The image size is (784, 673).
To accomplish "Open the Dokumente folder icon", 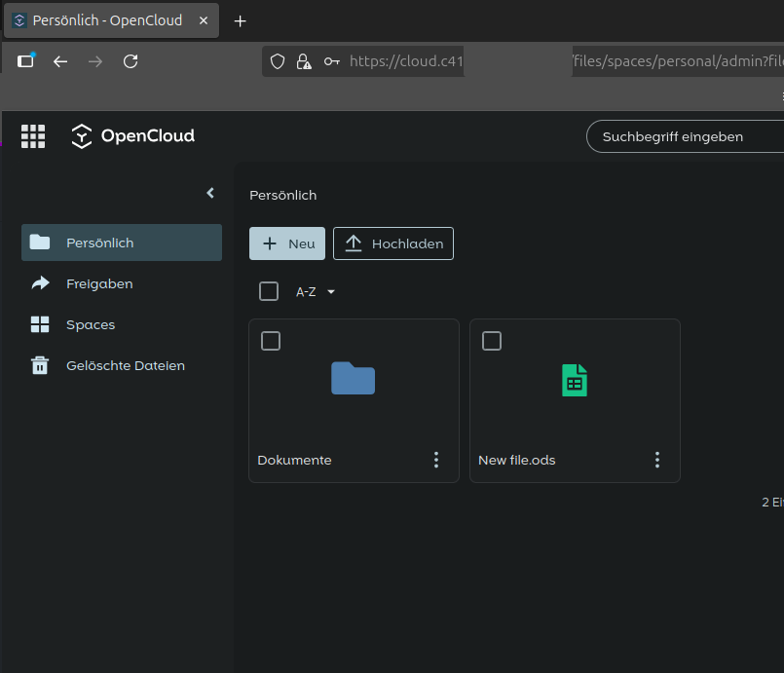I will tap(353, 379).
